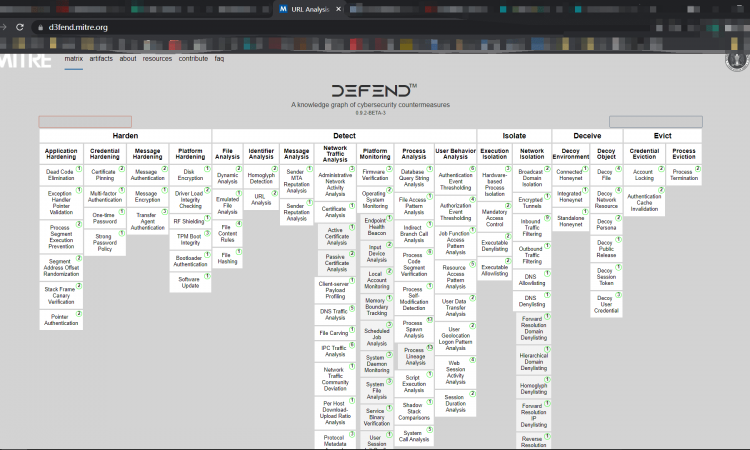Open One-time Password technique
Screen dimensions: 750x450
click(105, 218)
